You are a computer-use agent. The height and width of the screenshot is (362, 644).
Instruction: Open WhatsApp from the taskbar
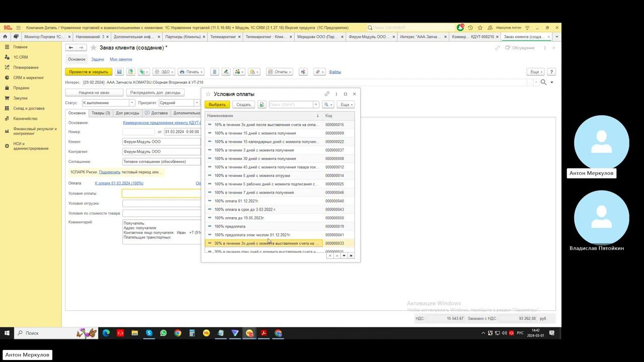coord(164,333)
